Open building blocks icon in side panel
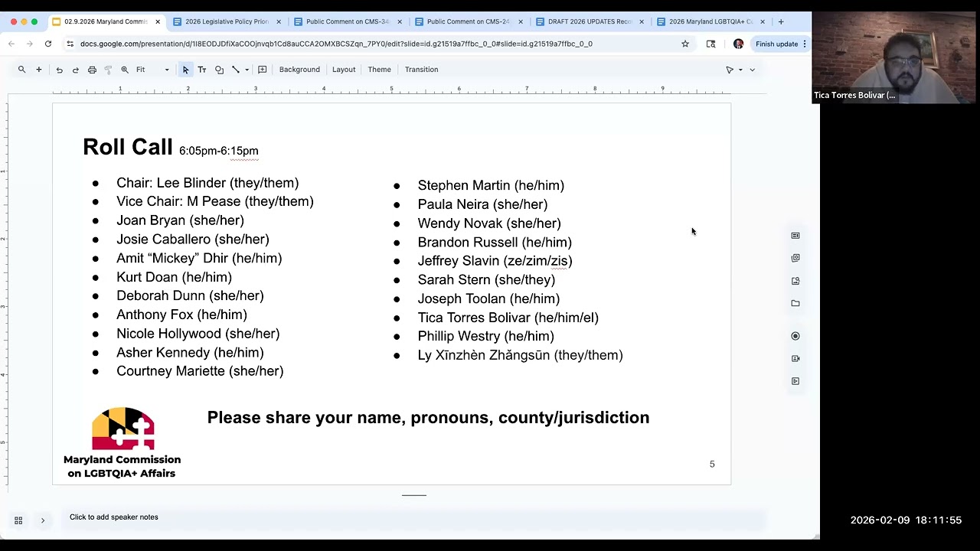The image size is (980, 551). pyautogui.click(x=795, y=258)
